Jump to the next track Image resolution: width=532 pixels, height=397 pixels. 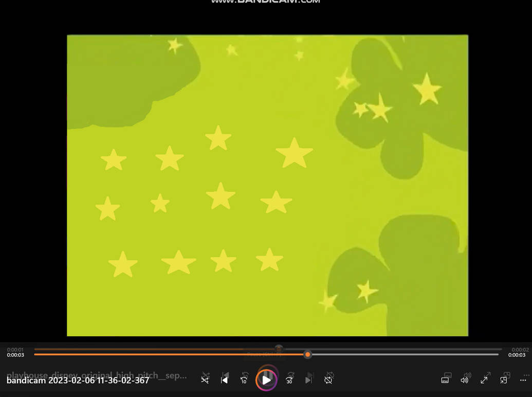pyautogui.click(x=308, y=380)
